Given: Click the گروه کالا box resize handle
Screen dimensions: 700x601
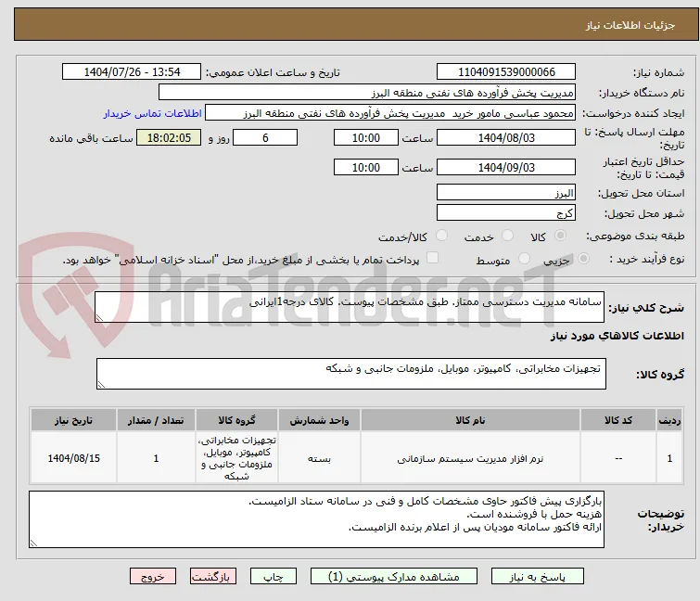Looking at the screenshot, I should [x=101, y=385].
